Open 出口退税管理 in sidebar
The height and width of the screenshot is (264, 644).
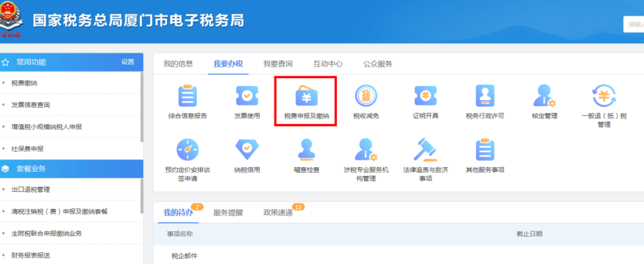[31, 190]
